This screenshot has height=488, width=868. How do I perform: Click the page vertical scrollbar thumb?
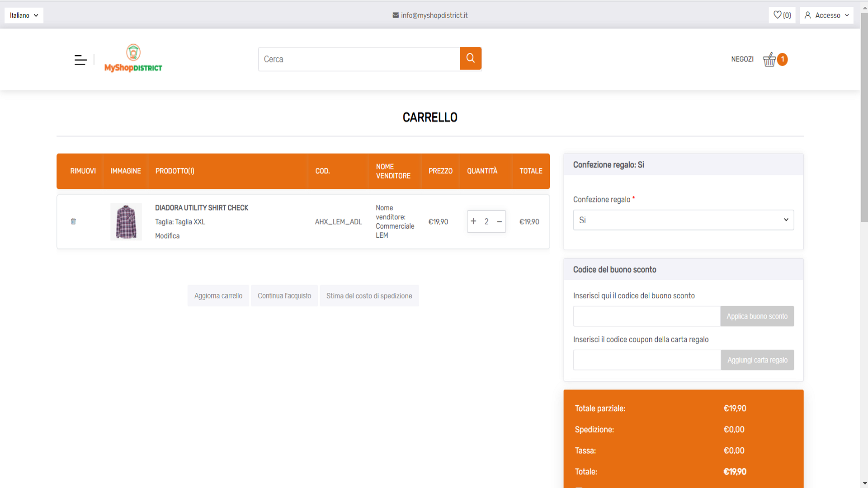(x=864, y=117)
